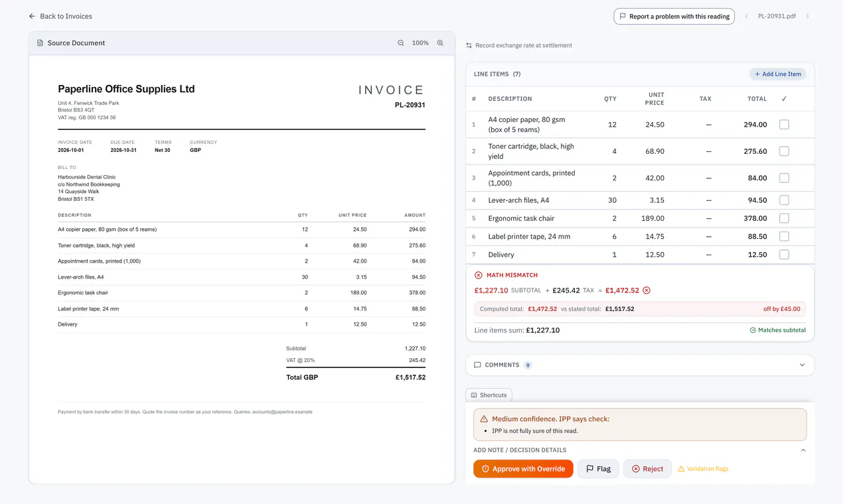
Task: Click the invoice number PL-20931 in the document
Action: coord(410,105)
